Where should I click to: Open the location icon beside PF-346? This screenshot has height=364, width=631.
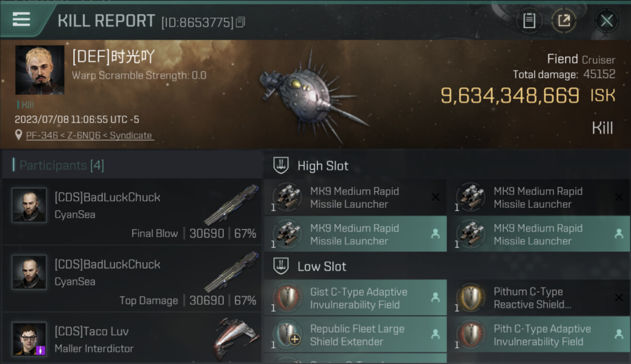(18, 135)
